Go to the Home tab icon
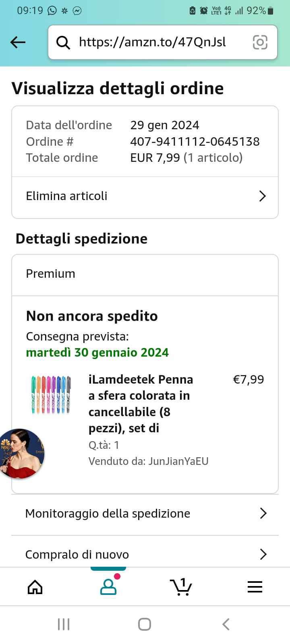 35,587
